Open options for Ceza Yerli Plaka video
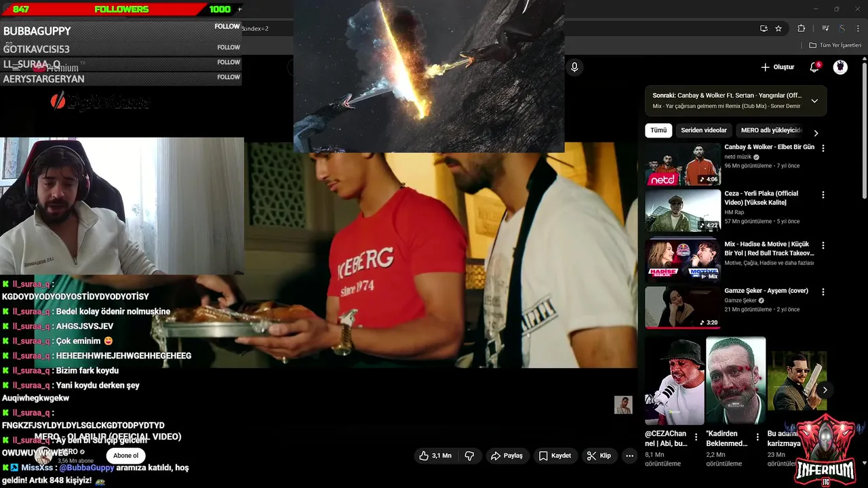 pyautogui.click(x=823, y=195)
